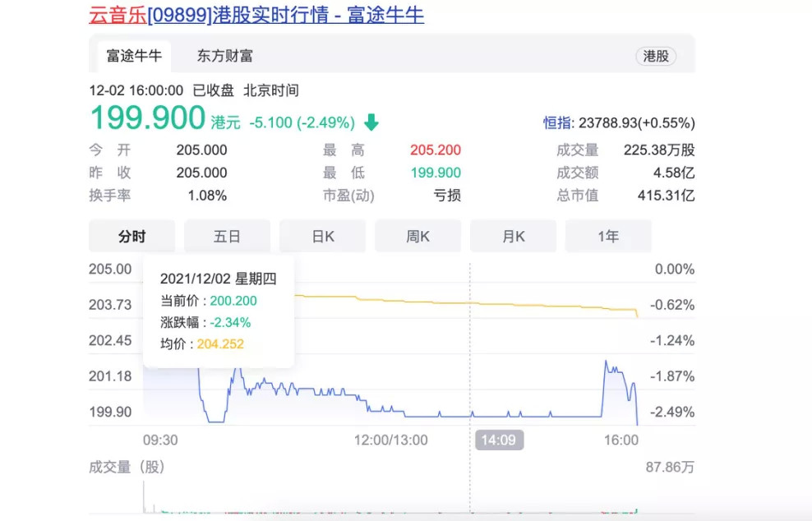
Task: Click the current price 199.900
Action: pyautogui.click(x=148, y=118)
